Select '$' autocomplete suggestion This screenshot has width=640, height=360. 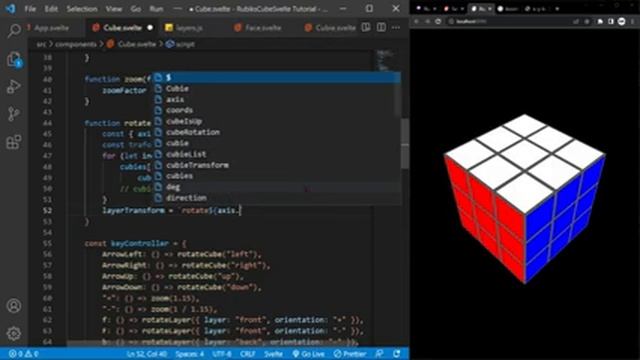click(x=276, y=78)
